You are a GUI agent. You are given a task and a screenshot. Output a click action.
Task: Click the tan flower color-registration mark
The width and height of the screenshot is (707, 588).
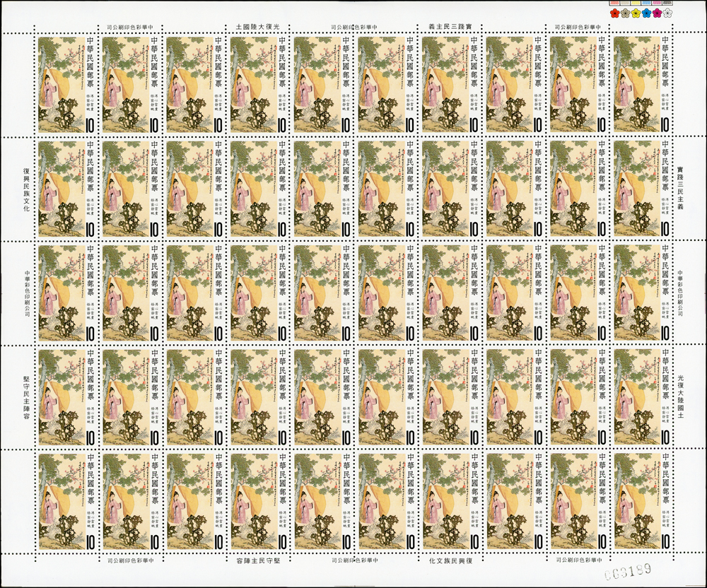[626, 13]
